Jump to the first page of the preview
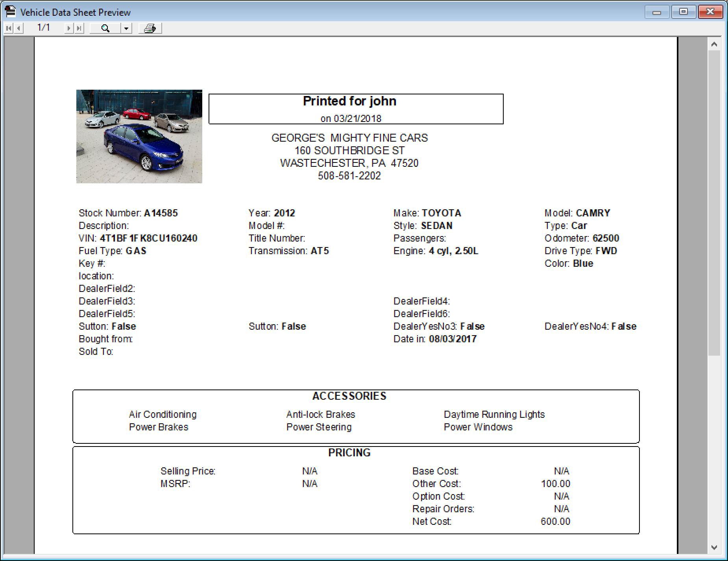728x561 pixels. [x=8, y=28]
